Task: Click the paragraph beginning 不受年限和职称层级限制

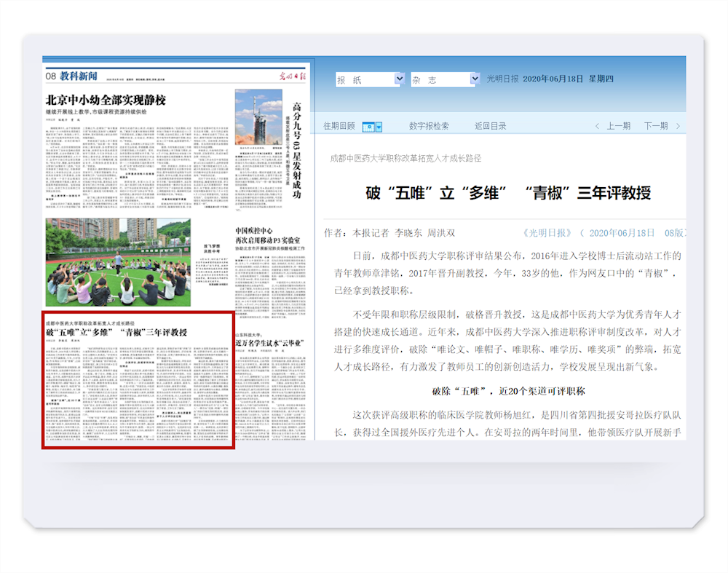Action: (x=507, y=341)
